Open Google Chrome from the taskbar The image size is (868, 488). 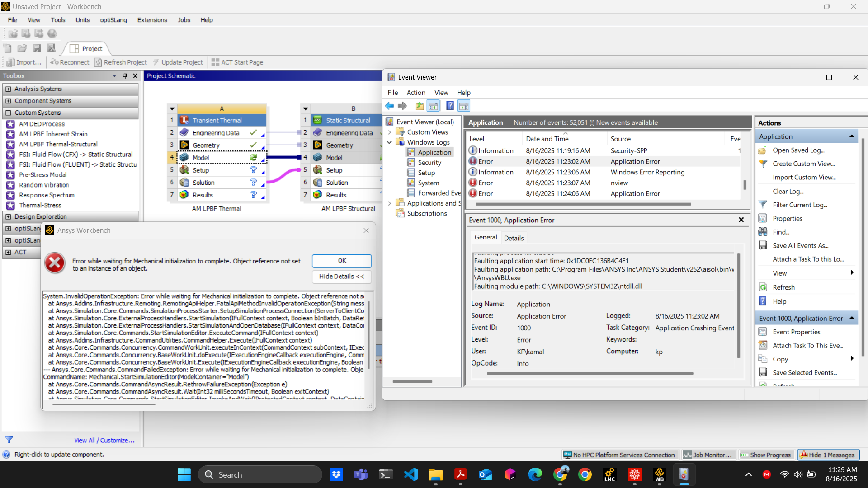coord(585,475)
